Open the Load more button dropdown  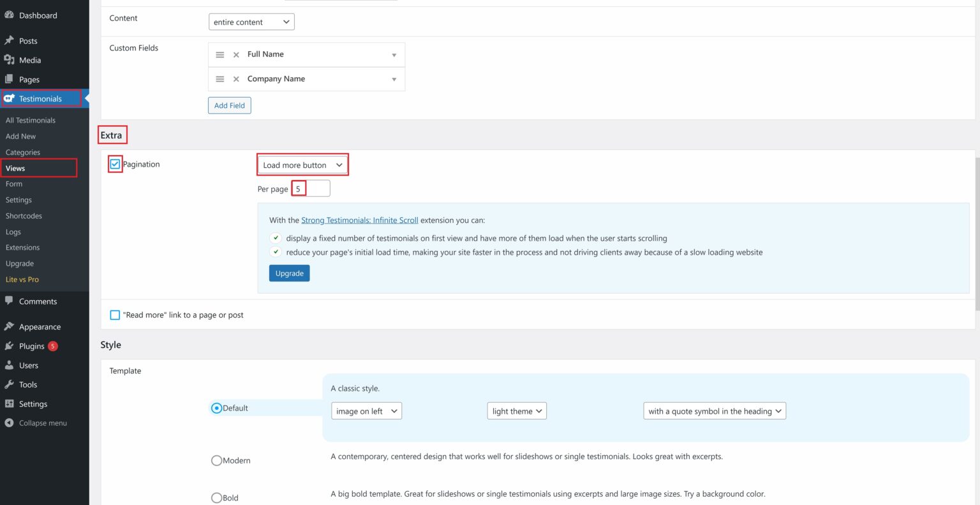point(302,164)
